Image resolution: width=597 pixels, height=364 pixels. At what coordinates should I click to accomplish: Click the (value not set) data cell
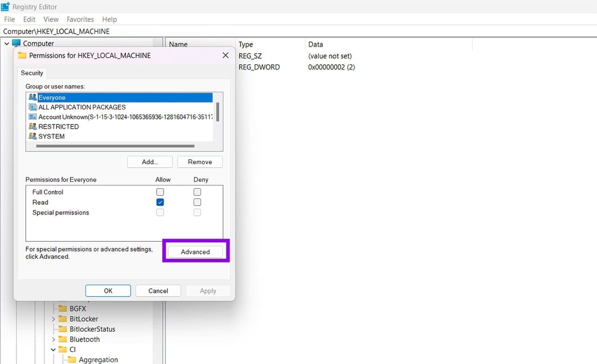click(x=330, y=56)
